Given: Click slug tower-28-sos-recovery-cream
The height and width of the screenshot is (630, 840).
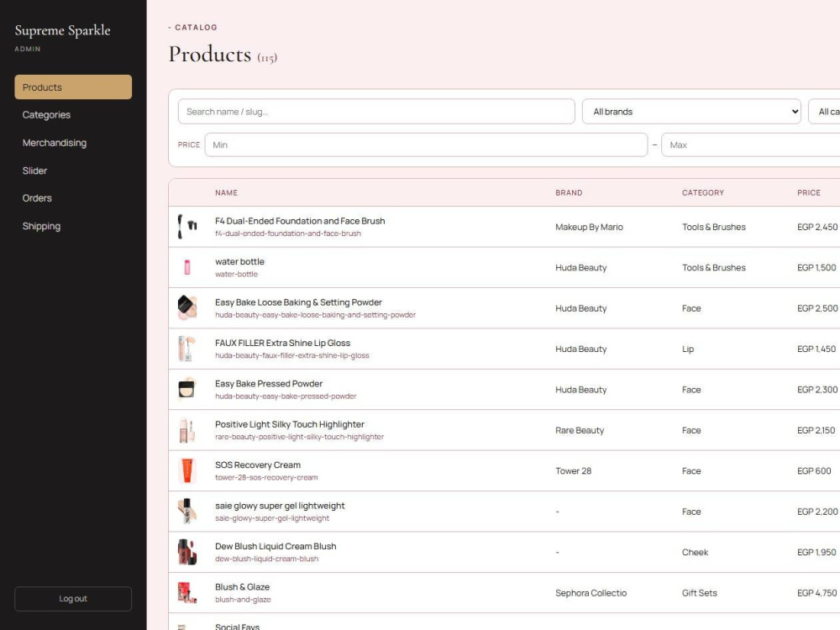Looking at the screenshot, I should 266,478.
